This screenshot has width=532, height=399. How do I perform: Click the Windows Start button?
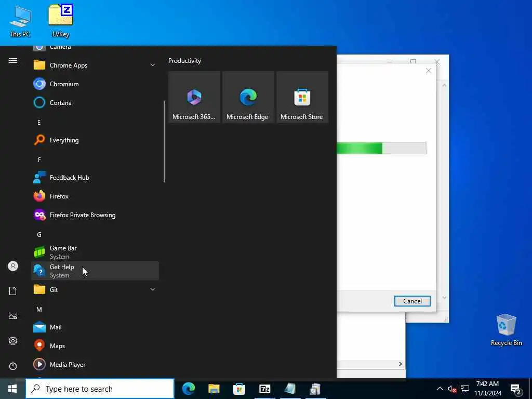12,389
